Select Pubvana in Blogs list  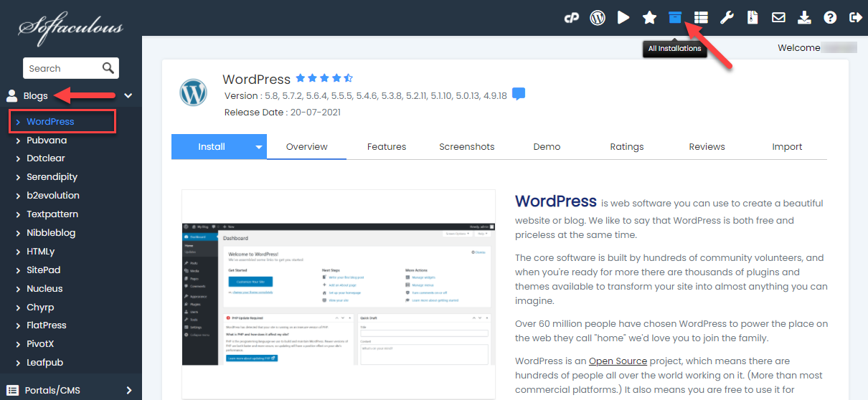(47, 140)
